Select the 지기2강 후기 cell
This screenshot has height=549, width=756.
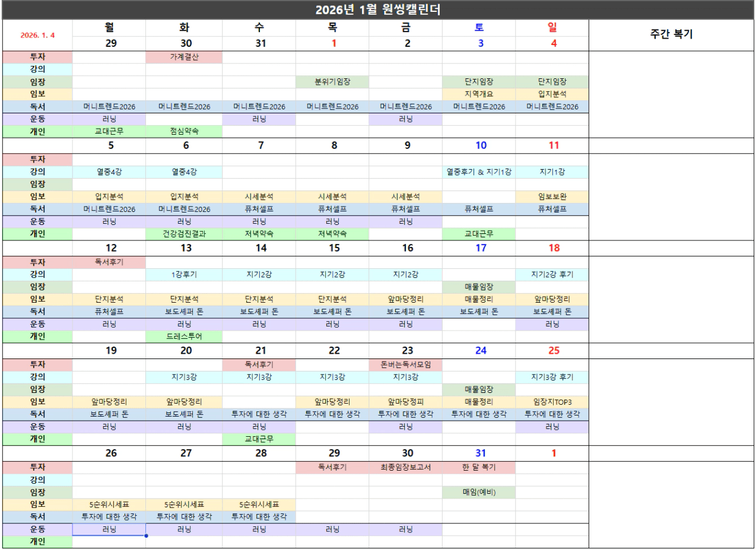pos(552,275)
